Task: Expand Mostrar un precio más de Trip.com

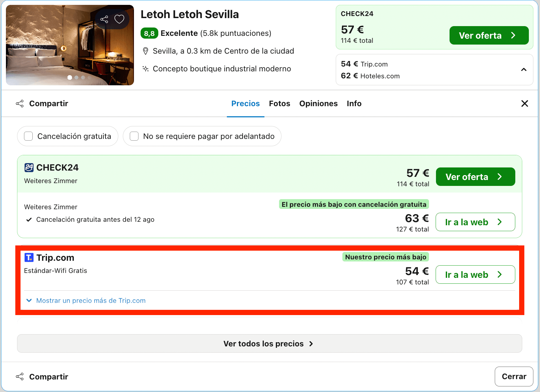Action: tap(86, 300)
